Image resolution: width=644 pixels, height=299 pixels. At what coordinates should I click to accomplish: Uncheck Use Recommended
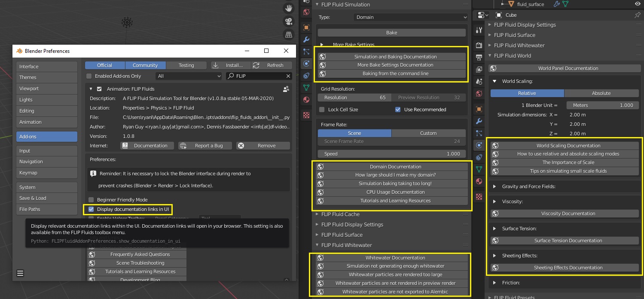398,110
